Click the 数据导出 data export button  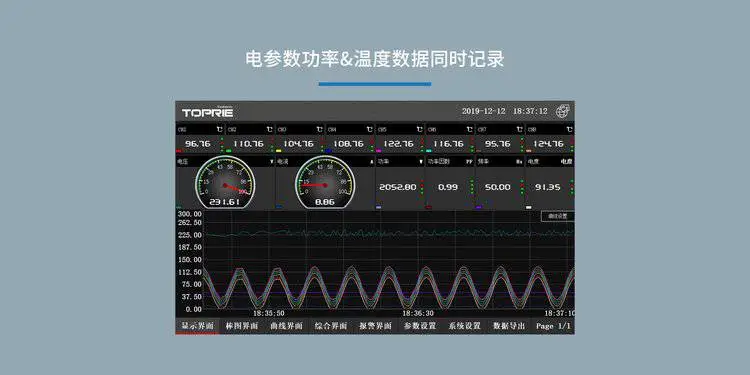(x=509, y=326)
